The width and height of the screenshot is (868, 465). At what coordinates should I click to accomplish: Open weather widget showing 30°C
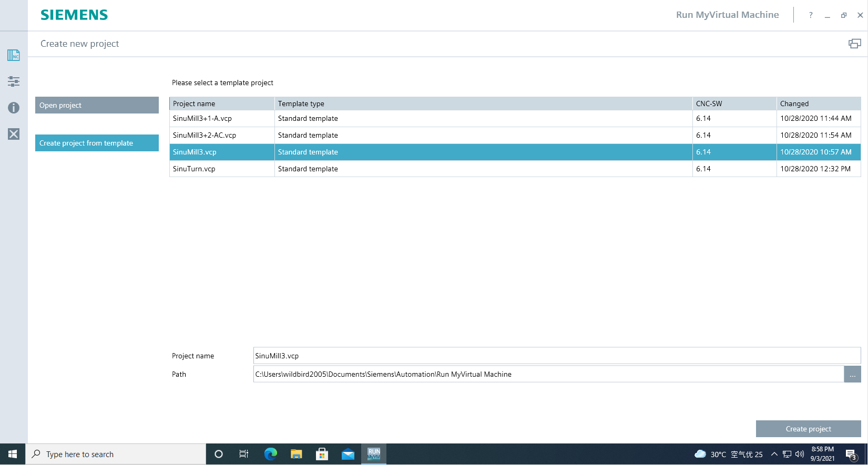(x=729, y=454)
